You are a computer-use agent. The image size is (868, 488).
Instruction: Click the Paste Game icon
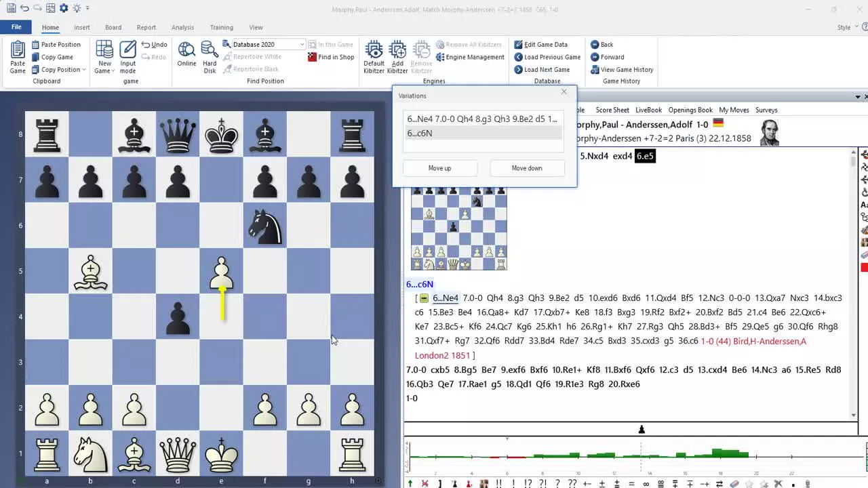[18, 57]
